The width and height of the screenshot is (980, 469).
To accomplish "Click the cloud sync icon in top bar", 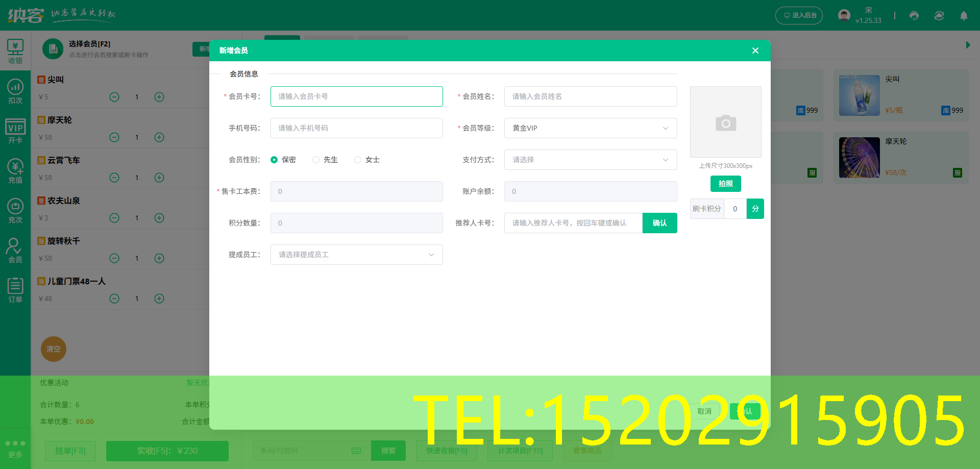I will (939, 16).
